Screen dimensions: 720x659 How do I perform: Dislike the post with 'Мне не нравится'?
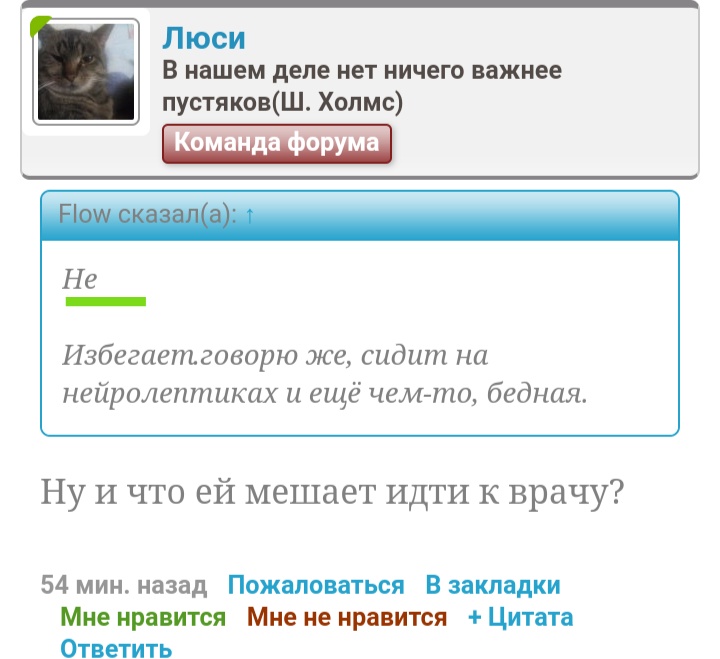[347, 617]
